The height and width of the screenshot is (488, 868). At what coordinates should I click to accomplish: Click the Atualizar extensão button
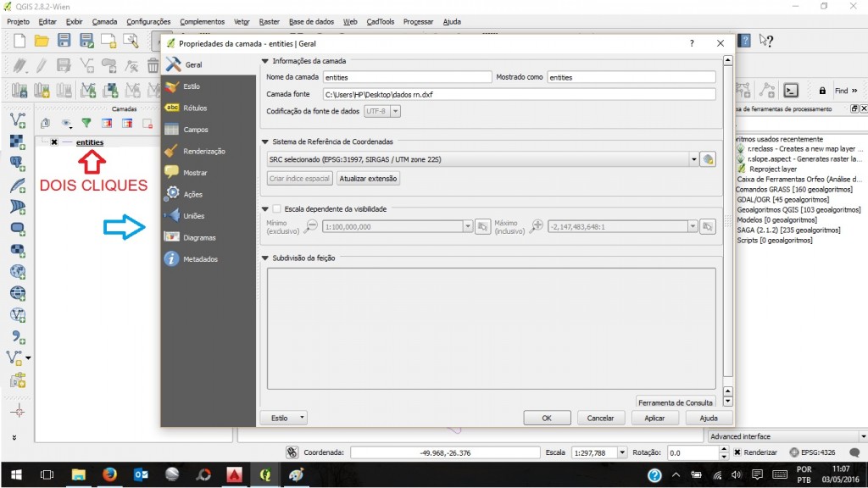tap(368, 178)
